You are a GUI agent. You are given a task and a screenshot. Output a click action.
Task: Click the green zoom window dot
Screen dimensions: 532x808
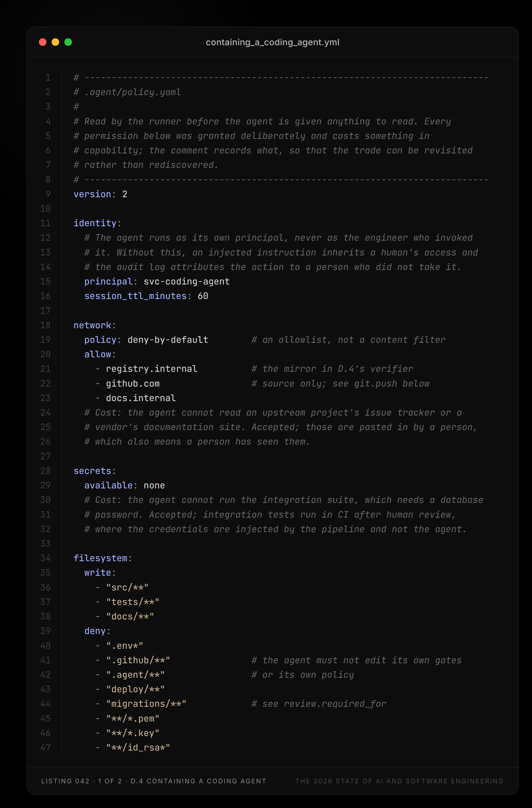68,42
